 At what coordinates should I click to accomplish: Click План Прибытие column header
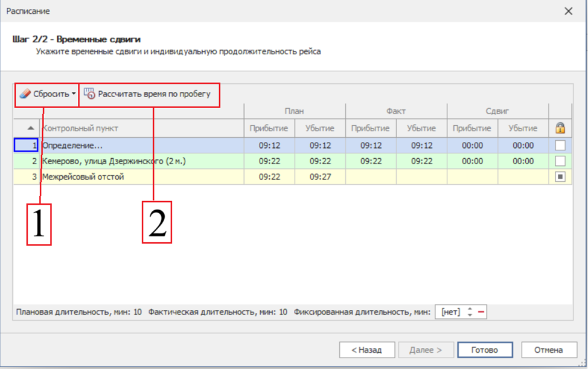coord(269,128)
